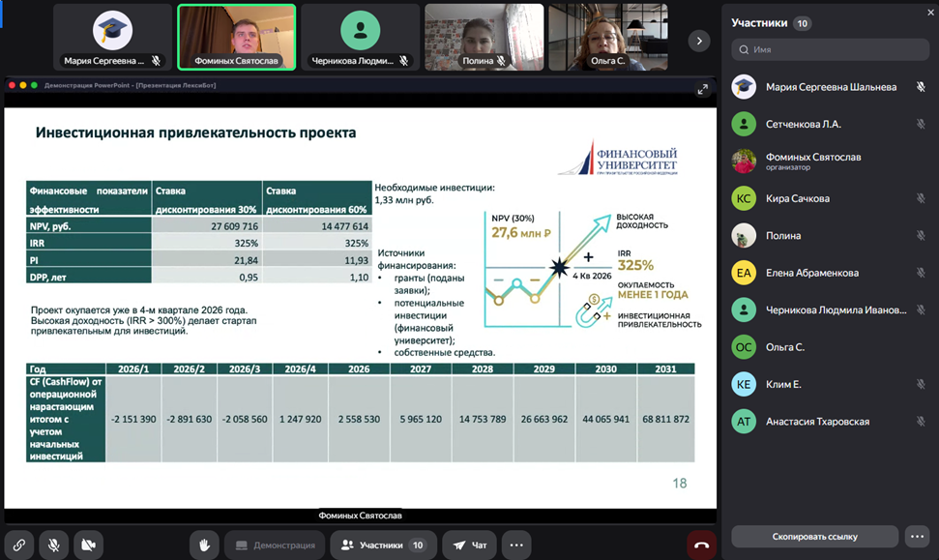Click Елена Абраменкова's EA avatar icon
Viewport: 939px width, 560px height.
pyautogui.click(x=743, y=273)
